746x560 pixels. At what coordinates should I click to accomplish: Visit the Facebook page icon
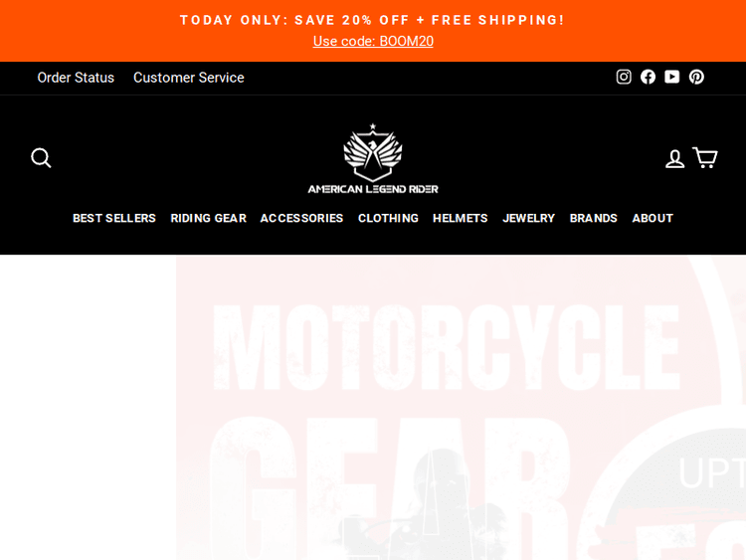point(648,77)
